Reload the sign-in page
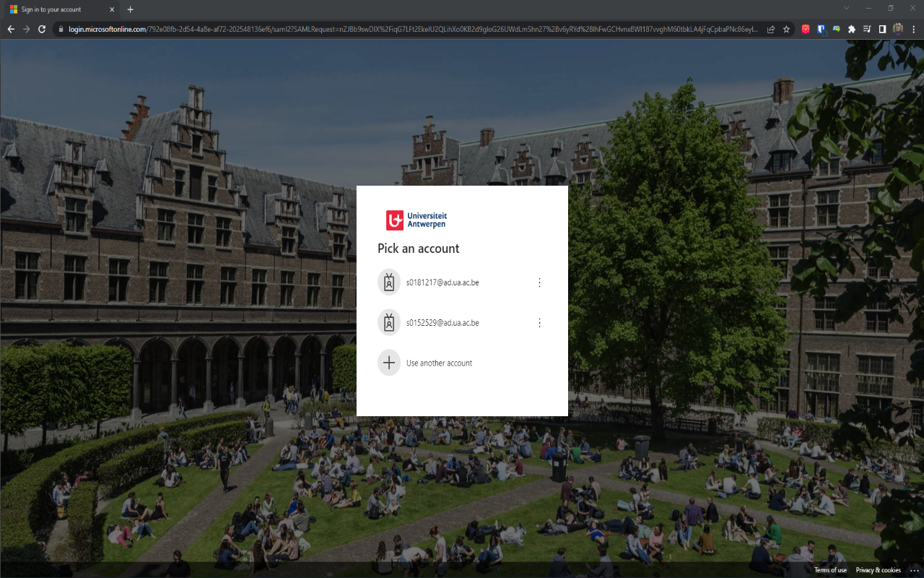 coord(42,30)
